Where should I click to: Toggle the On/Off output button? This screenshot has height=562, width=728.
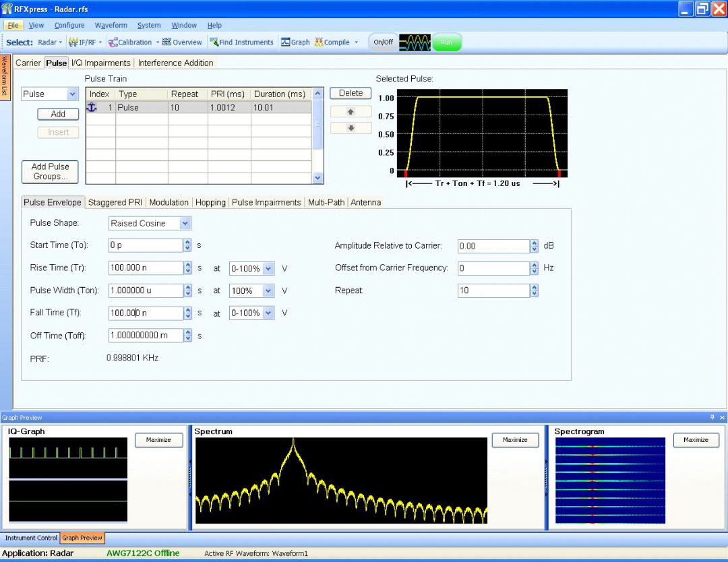383,42
